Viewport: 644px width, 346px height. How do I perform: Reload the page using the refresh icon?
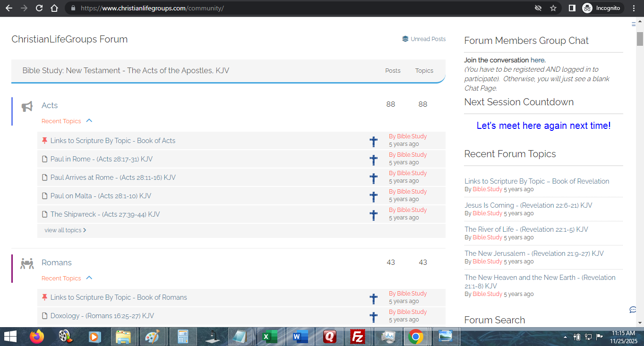[39, 8]
